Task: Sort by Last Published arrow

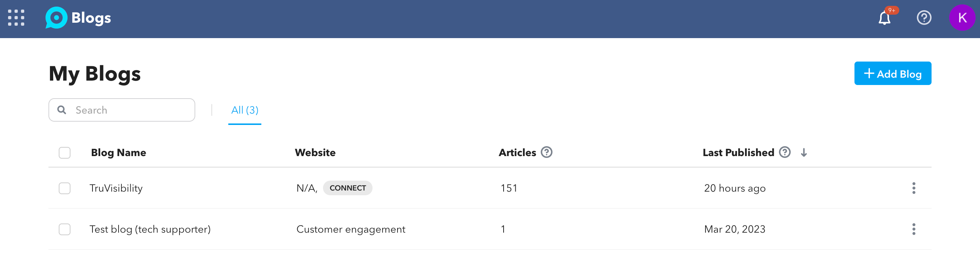Action: [x=804, y=153]
